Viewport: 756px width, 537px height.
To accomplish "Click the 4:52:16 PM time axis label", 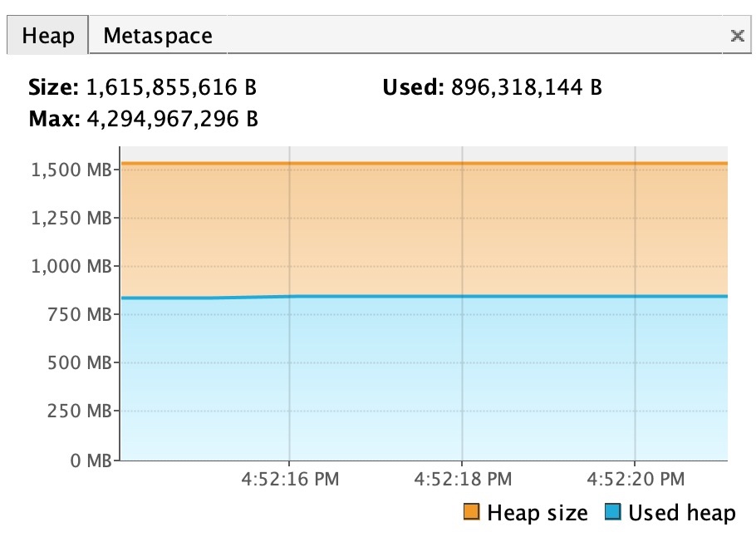I will [x=290, y=479].
